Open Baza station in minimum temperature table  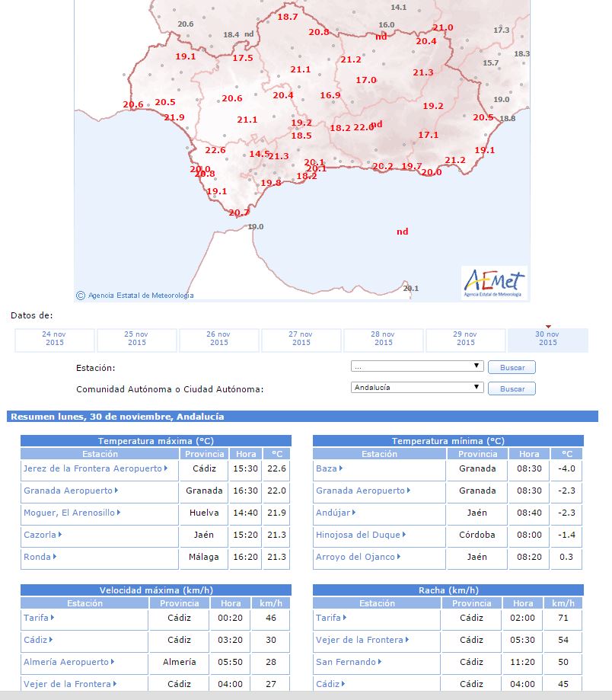pos(327,469)
